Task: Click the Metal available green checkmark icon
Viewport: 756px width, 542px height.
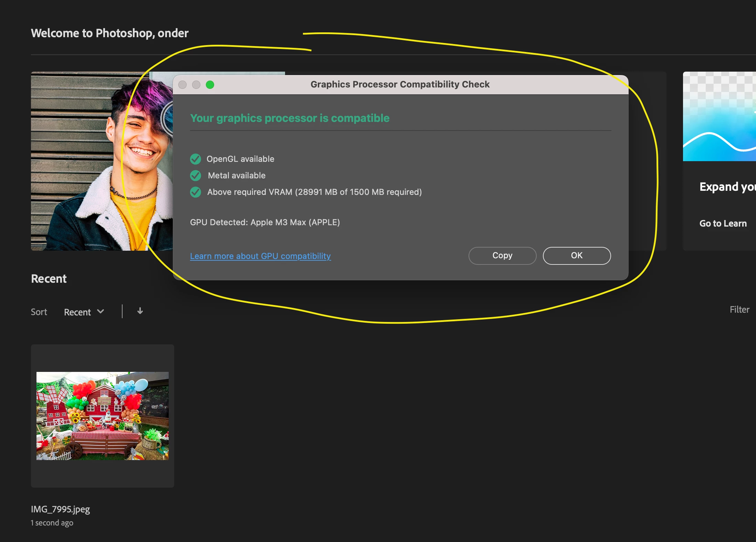Action: point(196,176)
